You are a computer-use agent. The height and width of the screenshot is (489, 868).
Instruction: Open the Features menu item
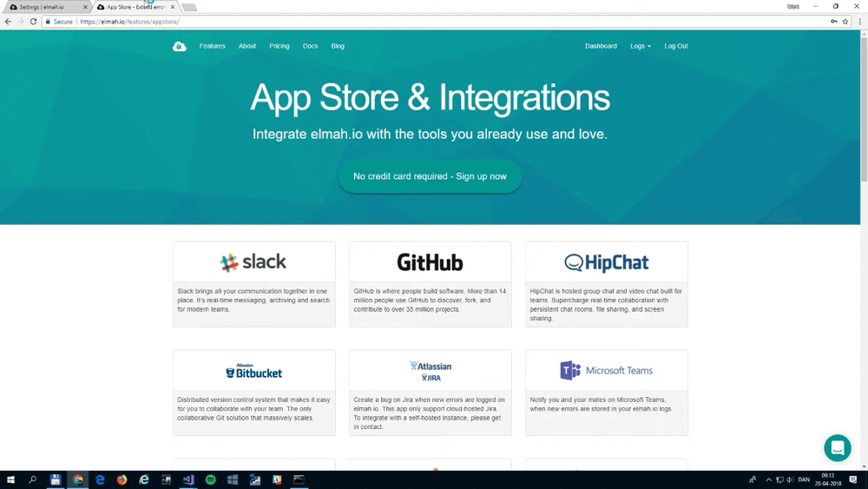pos(212,47)
